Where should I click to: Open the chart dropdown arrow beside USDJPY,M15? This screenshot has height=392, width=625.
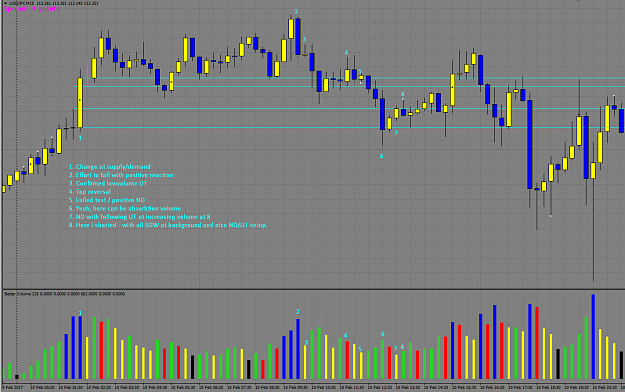pos(6,3)
